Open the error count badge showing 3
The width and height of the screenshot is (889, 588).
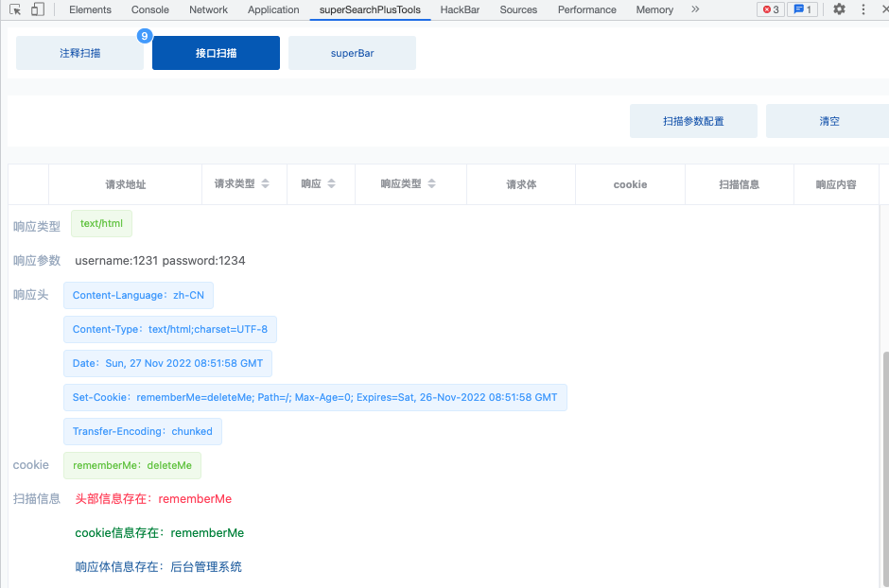[771, 9]
